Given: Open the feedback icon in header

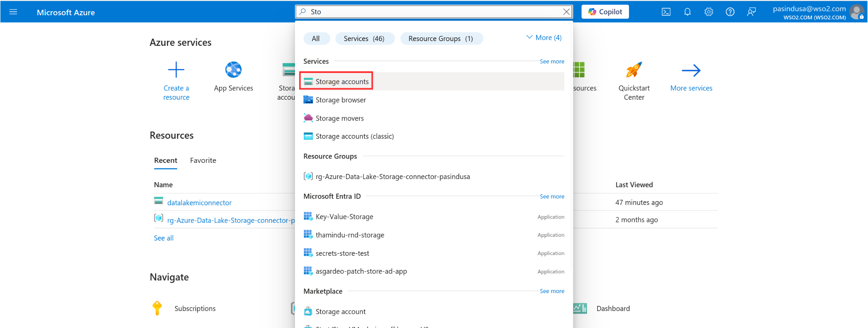Looking at the screenshot, I should pos(751,12).
